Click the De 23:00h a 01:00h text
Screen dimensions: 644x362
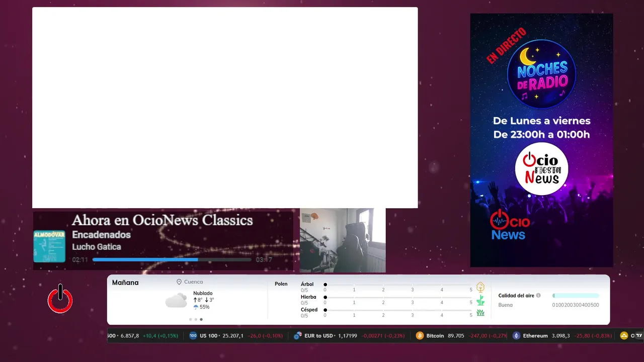click(x=542, y=135)
